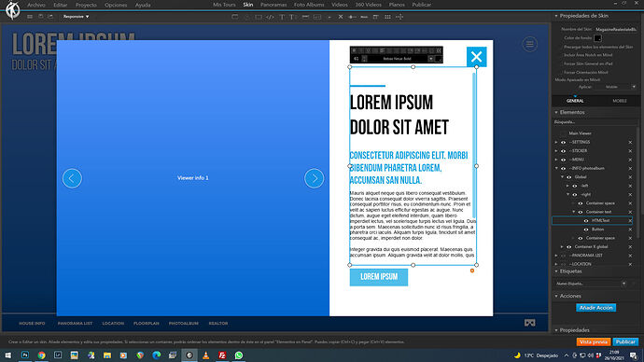Click the Vista previa button
The width and height of the screenshot is (644, 362).
[594, 341]
